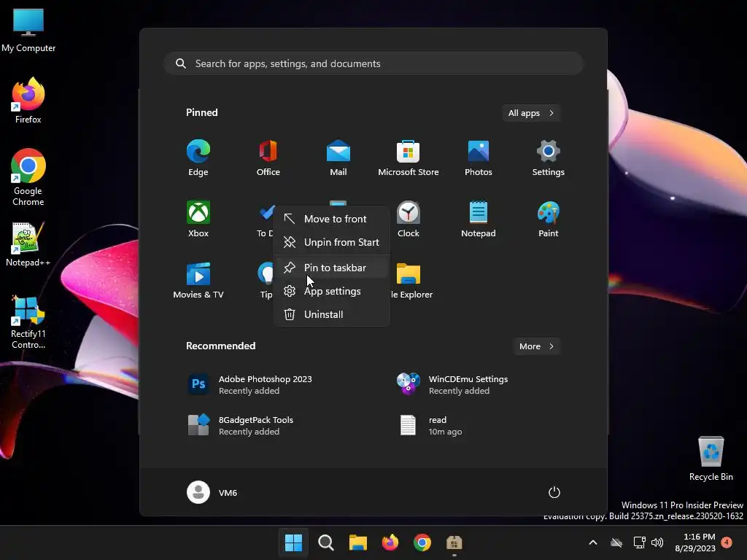Screen dimensions: 747x560
Task: Choose Uninstall in context menu
Action: point(332,314)
